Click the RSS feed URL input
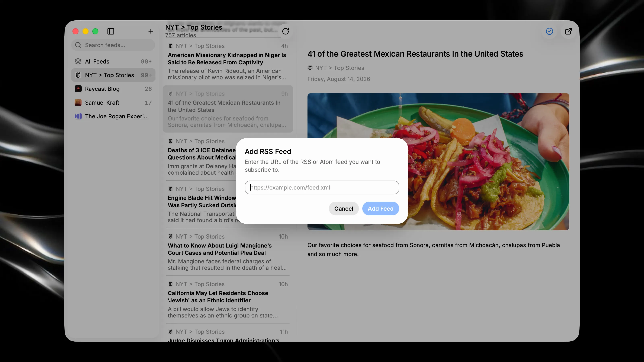Screen dimensions: 644x362 [x=322, y=187]
